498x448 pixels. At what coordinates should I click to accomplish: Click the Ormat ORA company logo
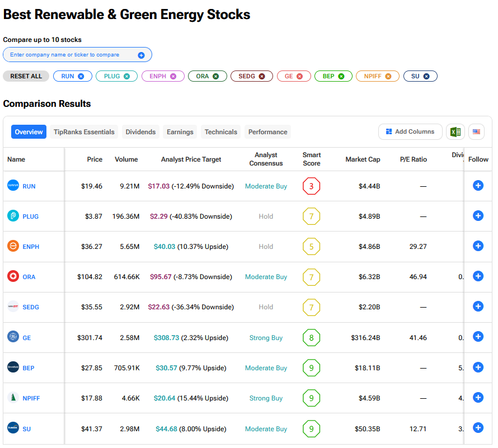coord(13,276)
